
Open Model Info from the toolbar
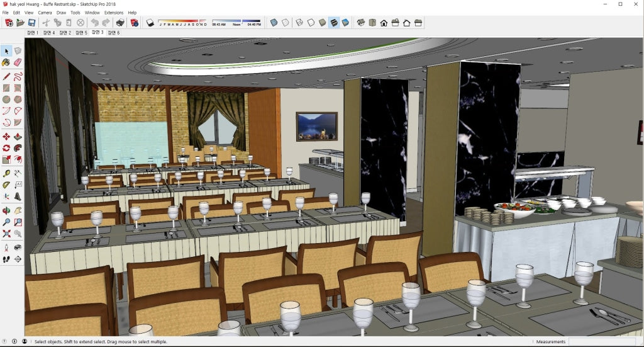pyautogui.click(x=135, y=23)
